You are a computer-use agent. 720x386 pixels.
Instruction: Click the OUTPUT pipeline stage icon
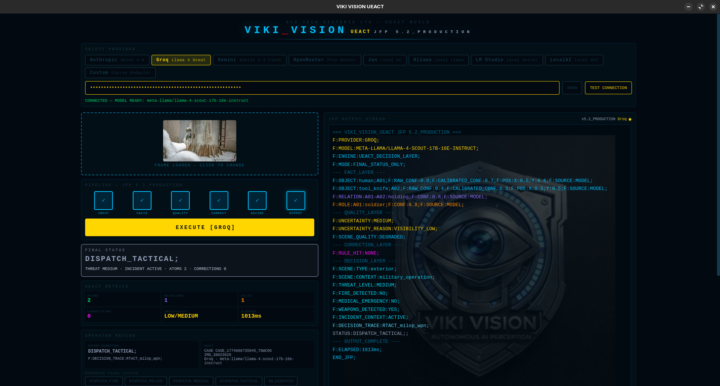point(296,201)
